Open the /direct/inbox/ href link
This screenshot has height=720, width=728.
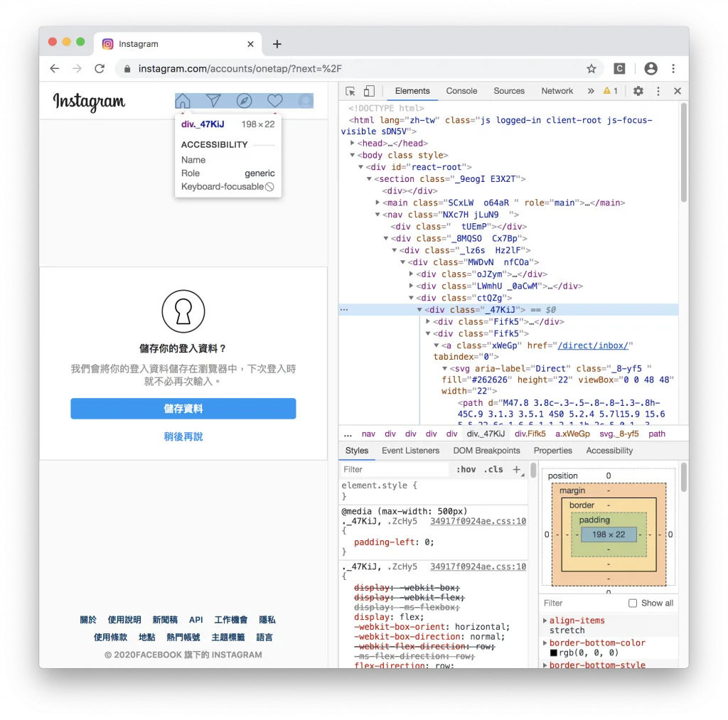(593, 345)
